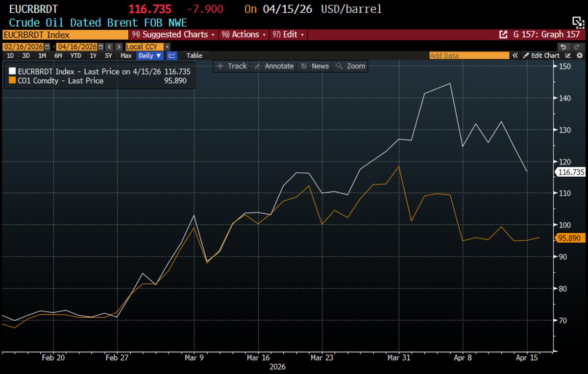Click the 150 y-axis label
Image resolution: width=588 pixels, height=374 pixels.
click(x=566, y=66)
